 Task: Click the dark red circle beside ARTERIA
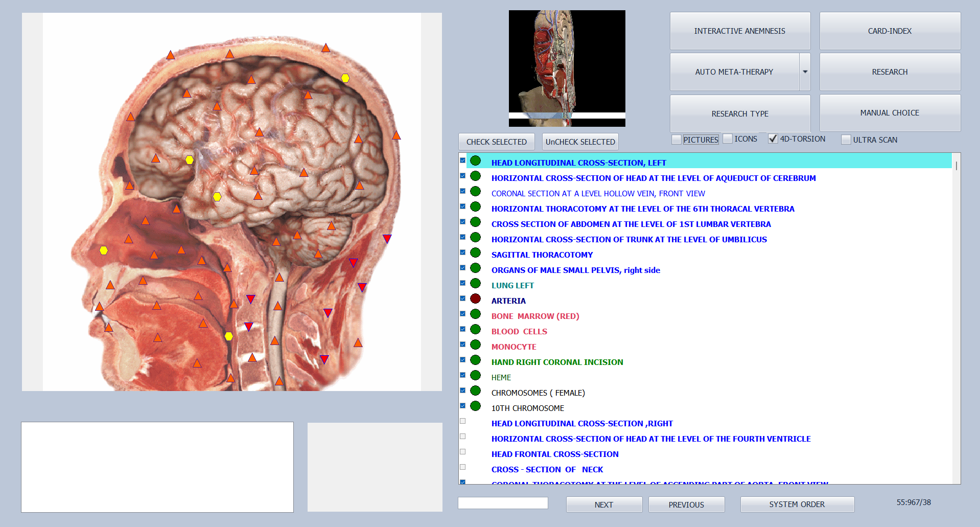coord(475,299)
